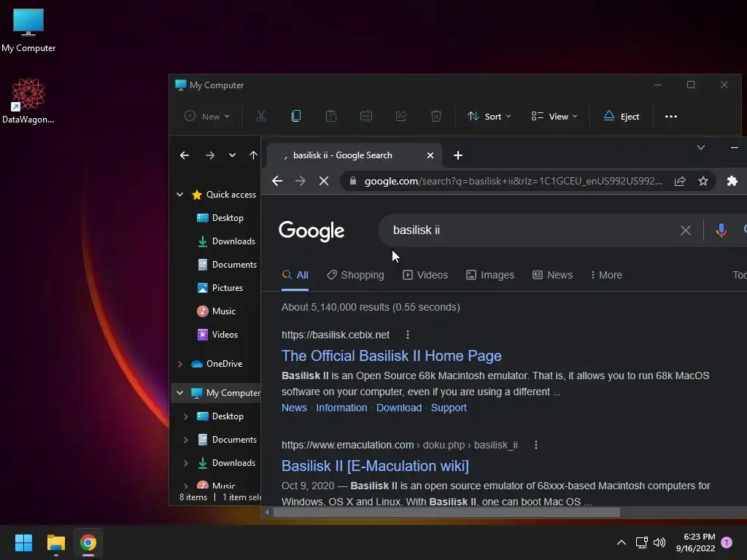Go forward in File Explorer navigation
The image size is (747, 560).
[x=209, y=155]
